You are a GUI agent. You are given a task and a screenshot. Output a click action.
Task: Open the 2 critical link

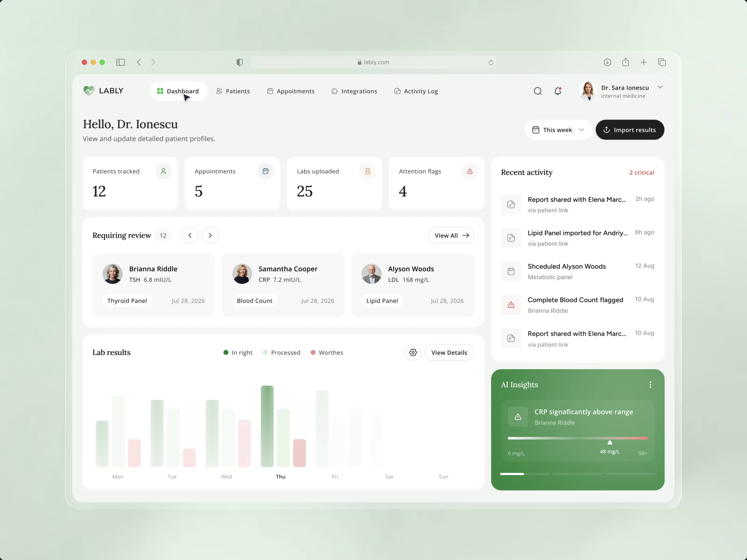click(641, 172)
